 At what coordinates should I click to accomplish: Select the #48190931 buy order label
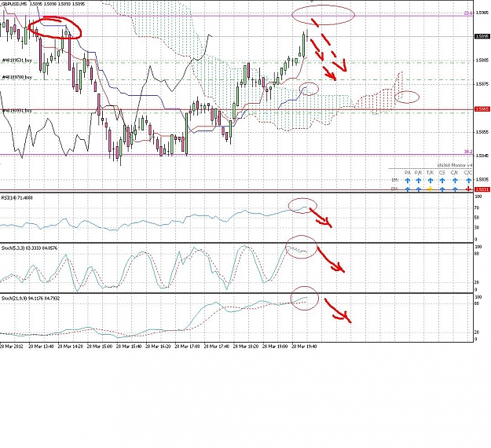(x=17, y=111)
